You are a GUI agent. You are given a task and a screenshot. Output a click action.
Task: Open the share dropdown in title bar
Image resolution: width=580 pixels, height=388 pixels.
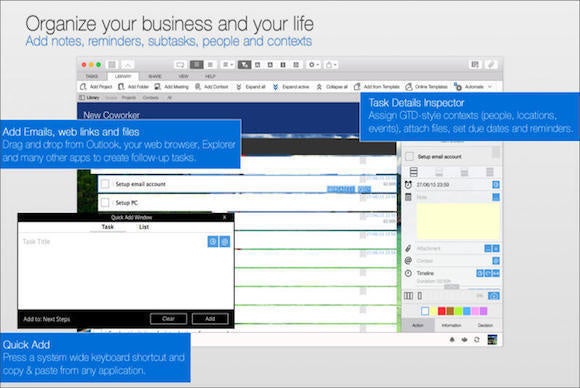[x=331, y=65]
